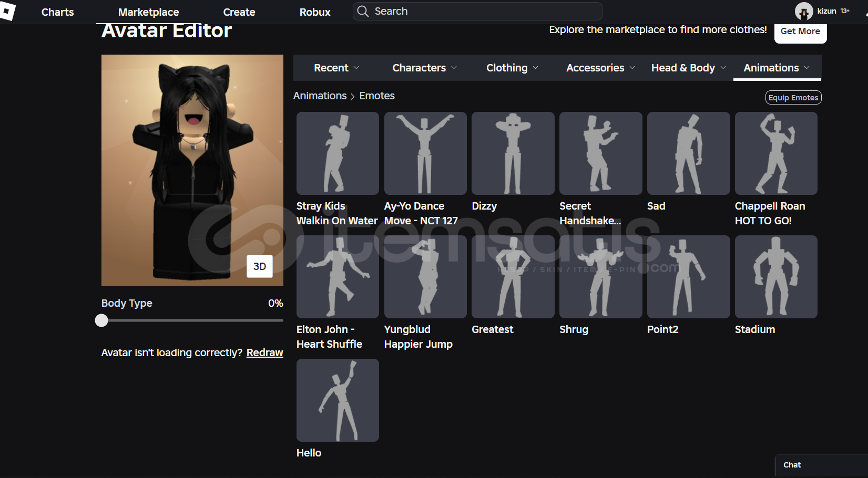
Task: Click the Animations breadcrumb link
Action: pos(320,96)
